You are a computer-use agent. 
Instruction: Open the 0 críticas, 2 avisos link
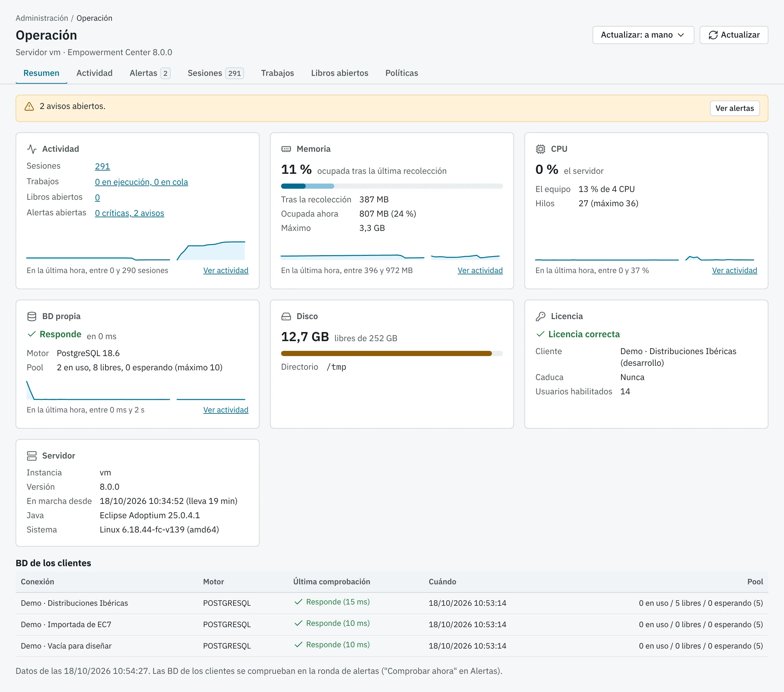click(x=130, y=213)
